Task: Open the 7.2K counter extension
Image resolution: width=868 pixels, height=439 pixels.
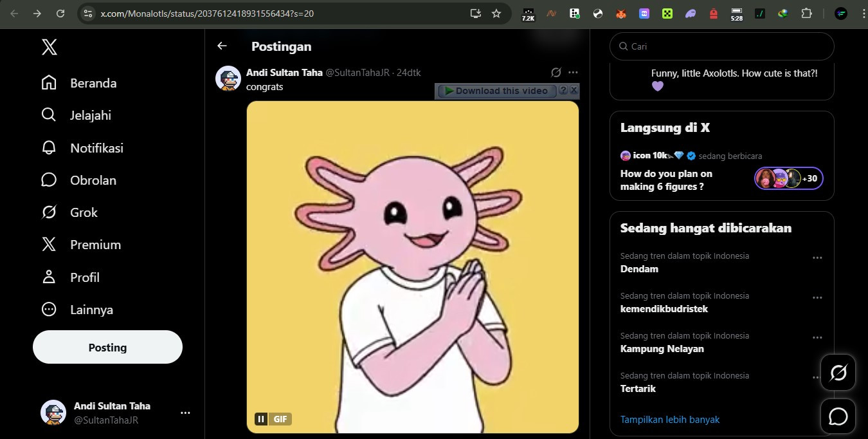Action: pyautogui.click(x=528, y=14)
